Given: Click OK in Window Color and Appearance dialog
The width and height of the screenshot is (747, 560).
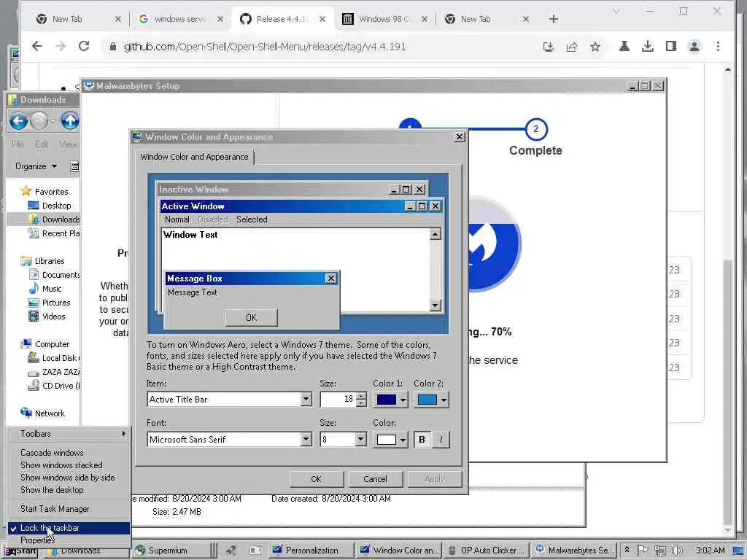Looking at the screenshot, I should point(317,479).
